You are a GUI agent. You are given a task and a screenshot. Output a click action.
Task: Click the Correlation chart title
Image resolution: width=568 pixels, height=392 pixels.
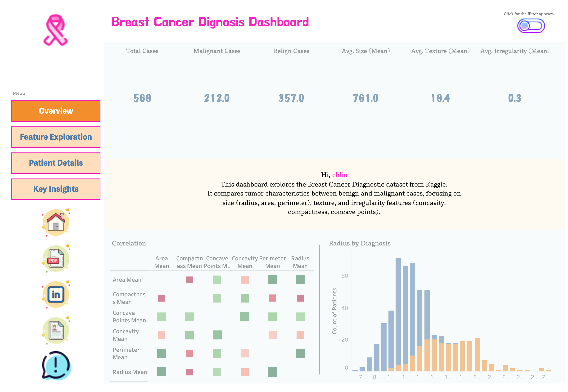coord(129,243)
